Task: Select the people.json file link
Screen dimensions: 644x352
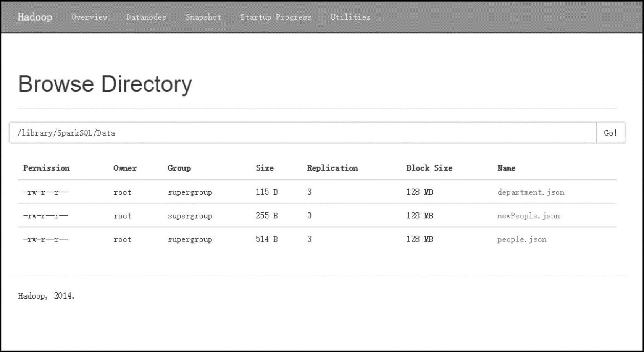Action: [521, 240]
